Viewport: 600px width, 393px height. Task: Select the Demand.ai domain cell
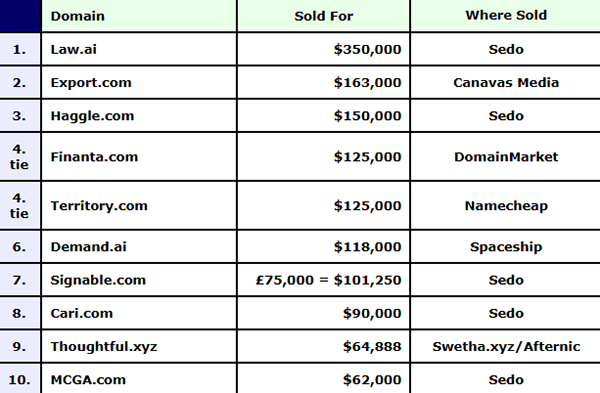(x=139, y=247)
